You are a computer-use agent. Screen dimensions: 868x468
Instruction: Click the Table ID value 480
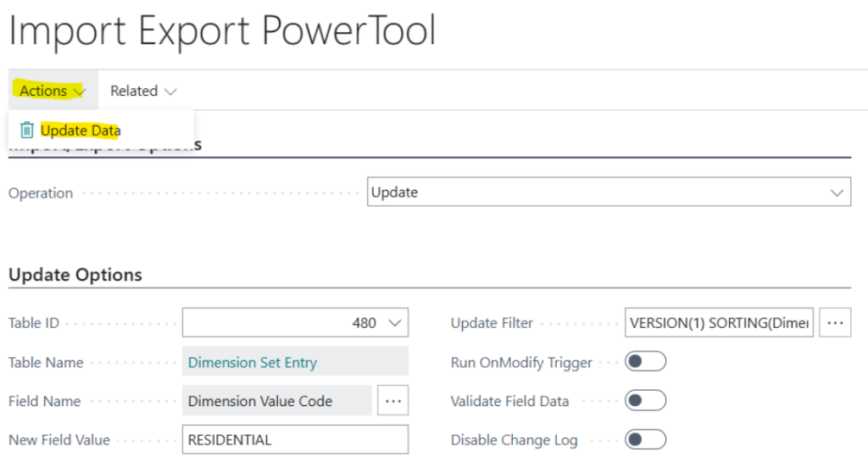point(364,323)
